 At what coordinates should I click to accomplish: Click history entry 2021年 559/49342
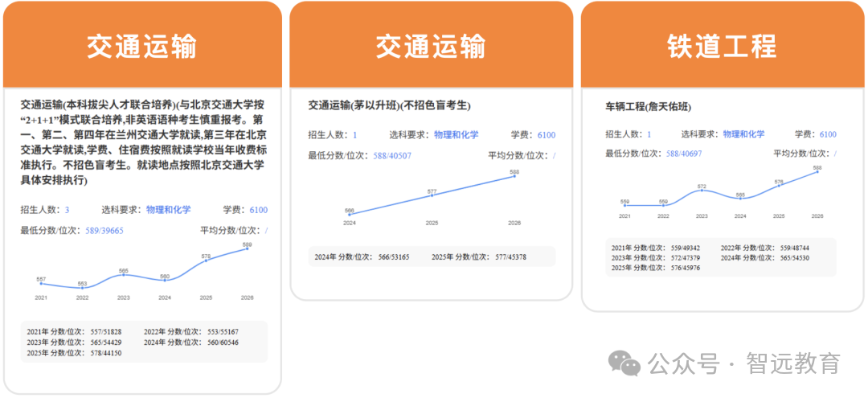coord(656,248)
